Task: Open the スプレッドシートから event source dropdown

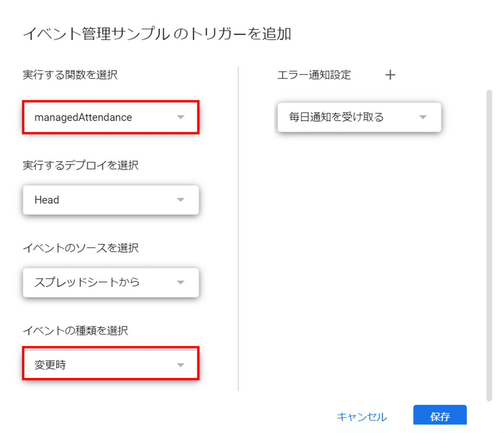Action: click(110, 282)
